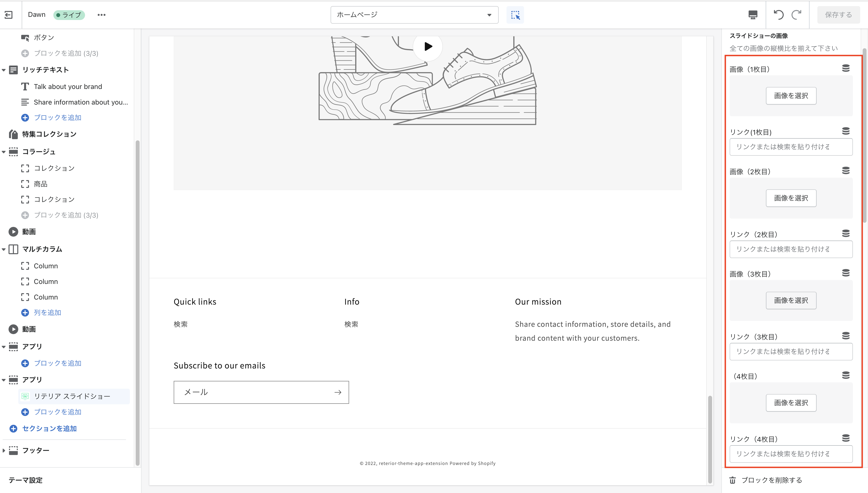This screenshot has height=493, width=868.
Task: Select リテリア スライドショー block in sidebar
Action: coord(72,396)
